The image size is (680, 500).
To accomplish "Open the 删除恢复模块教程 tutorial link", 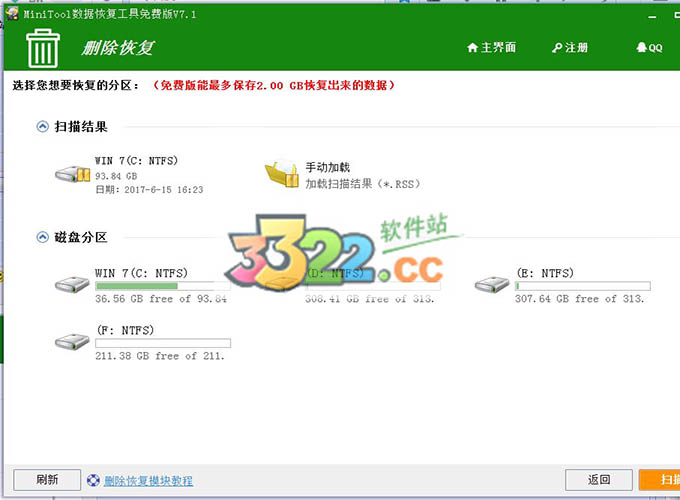I will click(x=148, y=480).
